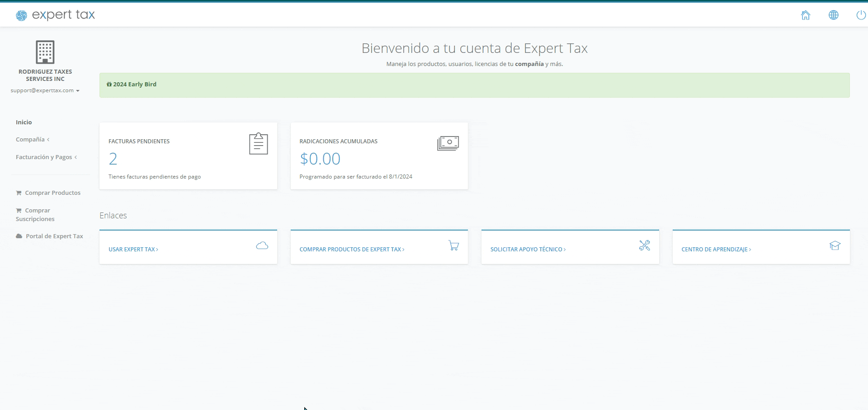Click the tools icon on Solicitar Apoyo Técnico
The image size is (868, 410).
click(645, 245)
